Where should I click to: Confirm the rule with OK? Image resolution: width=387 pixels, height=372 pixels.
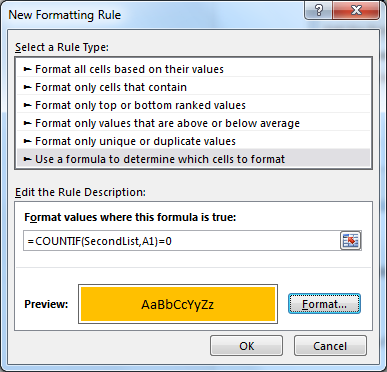click(246, 346)
